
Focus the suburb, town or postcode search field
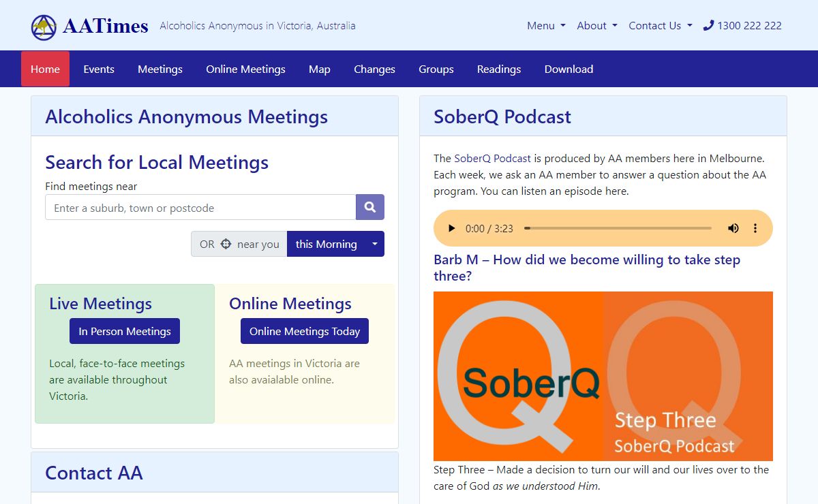[x=200, y=207]
